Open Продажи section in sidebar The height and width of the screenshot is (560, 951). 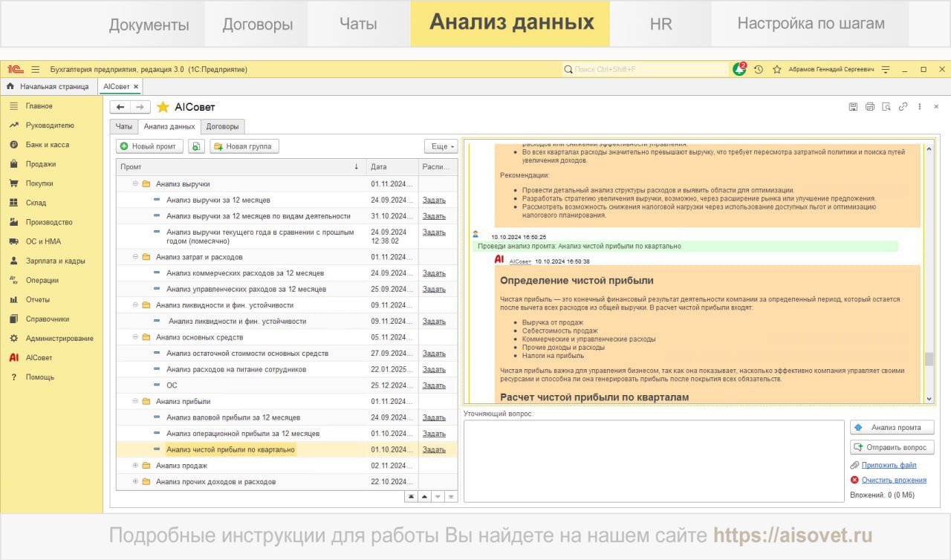click(x=41, y=164)
